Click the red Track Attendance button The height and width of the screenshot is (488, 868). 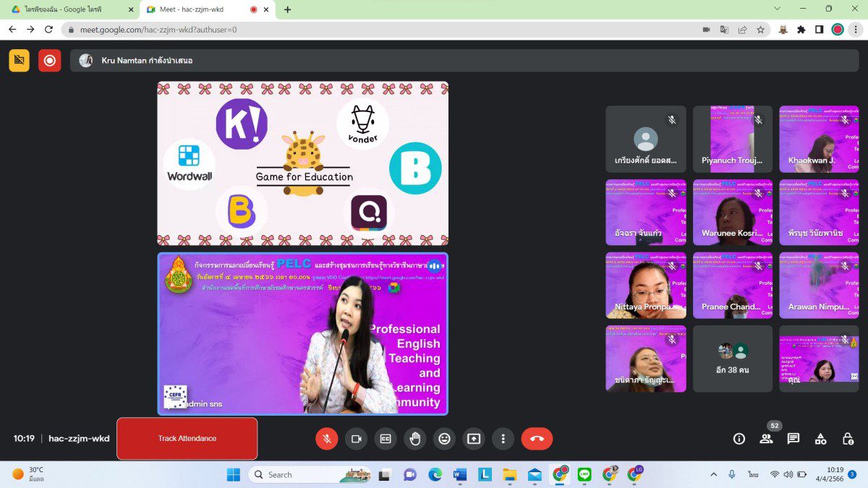(x=187, y=438)
